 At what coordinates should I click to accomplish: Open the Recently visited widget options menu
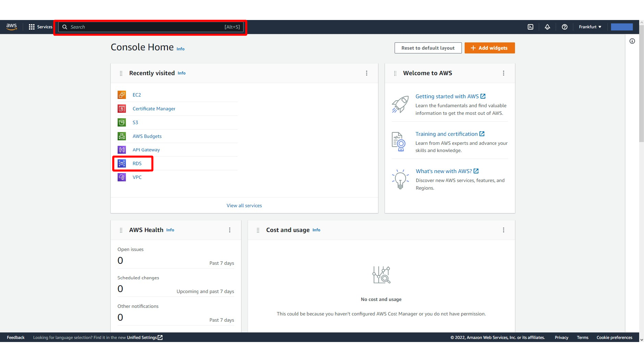point(366,73)
